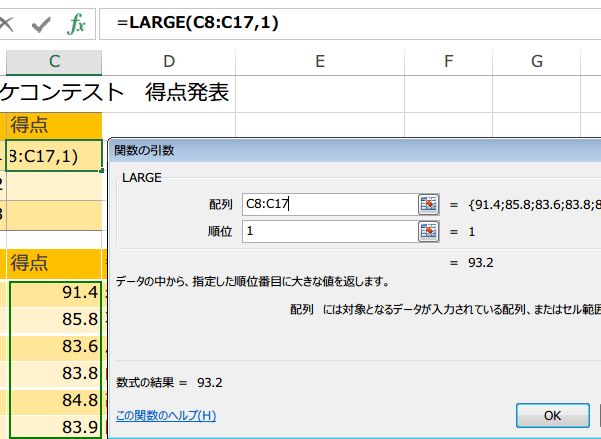
Task: Select column C header
Action: click(54, 62)
